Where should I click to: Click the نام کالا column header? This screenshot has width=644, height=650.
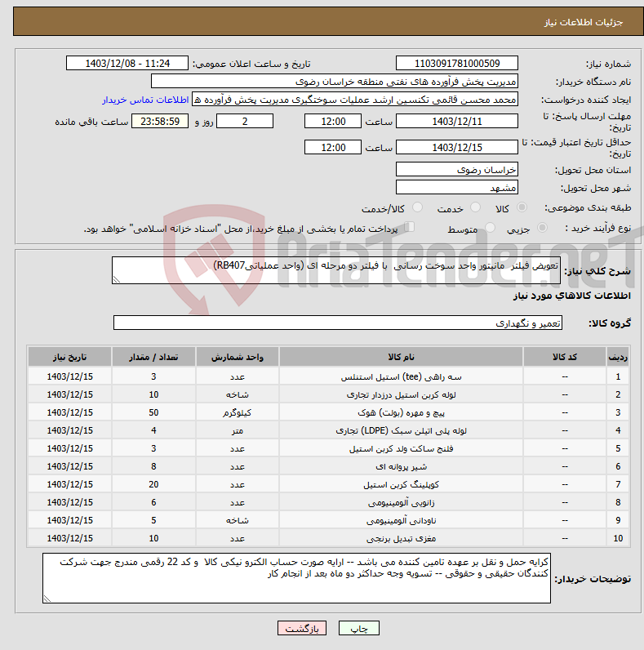[401, 357]
